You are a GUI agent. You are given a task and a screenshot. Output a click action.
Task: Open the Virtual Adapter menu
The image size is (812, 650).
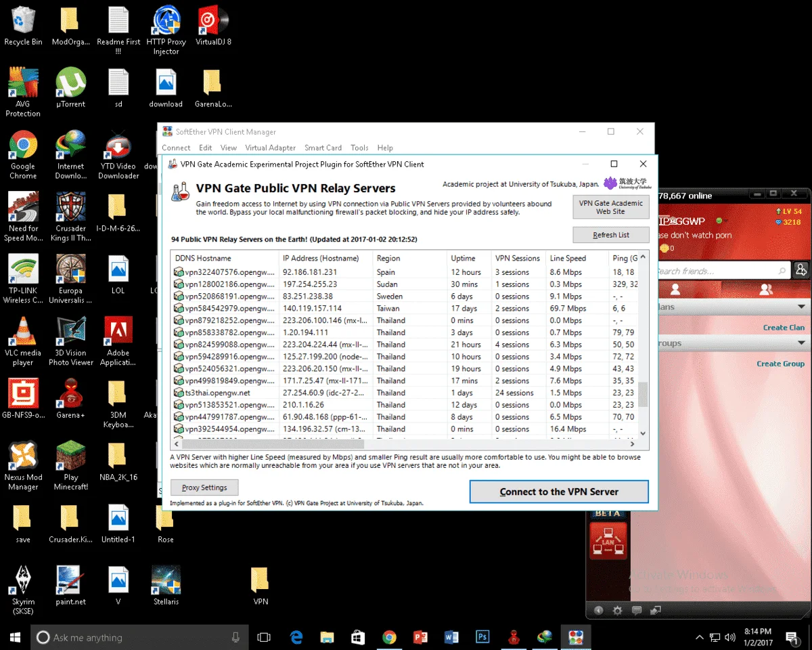point(271,148)
